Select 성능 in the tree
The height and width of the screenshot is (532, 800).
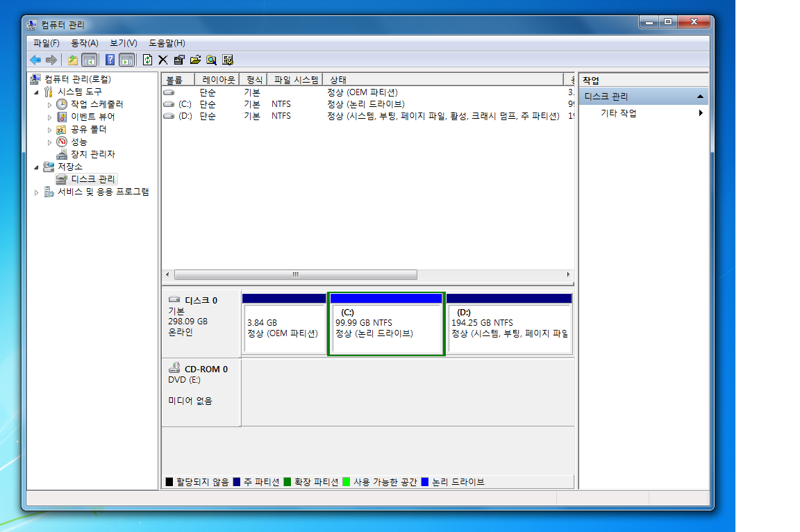click(x=79, y=142)
